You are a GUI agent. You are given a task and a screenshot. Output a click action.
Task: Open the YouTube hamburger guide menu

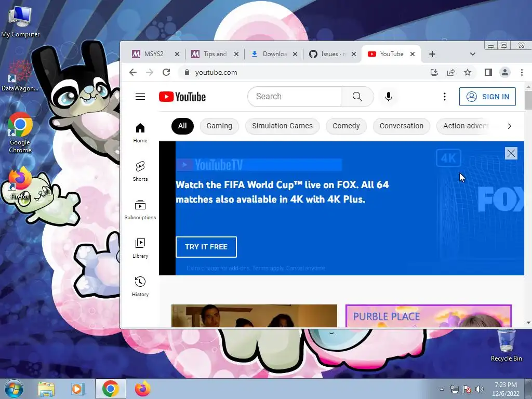(140, 96)
